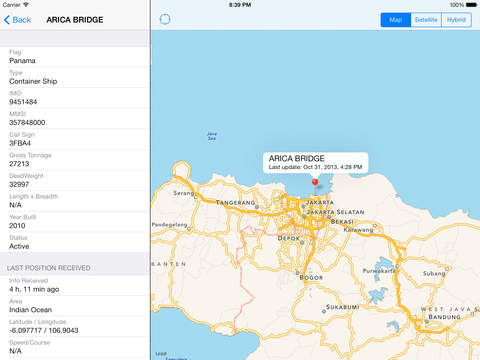The height and width of the screenshot is (360, 480).
Task: Select the standard Map view segment
Action: 396,20
